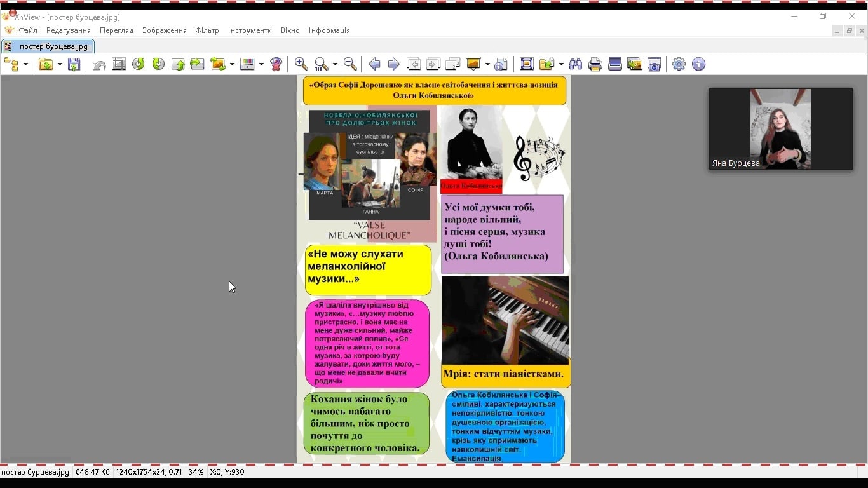The height and width of the screenshot is (488, 868).
Task: Click the red-eye correction icon
Action: (x=276, y=64)
